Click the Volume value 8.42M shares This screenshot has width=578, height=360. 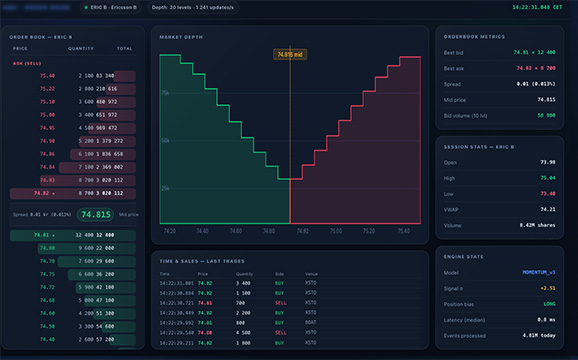[537, 226]
